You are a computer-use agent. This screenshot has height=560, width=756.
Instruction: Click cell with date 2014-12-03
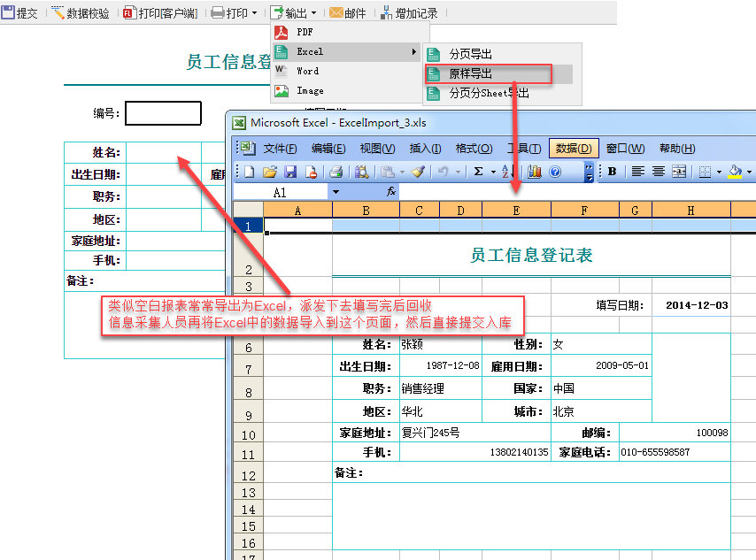[x=691, y=305]
